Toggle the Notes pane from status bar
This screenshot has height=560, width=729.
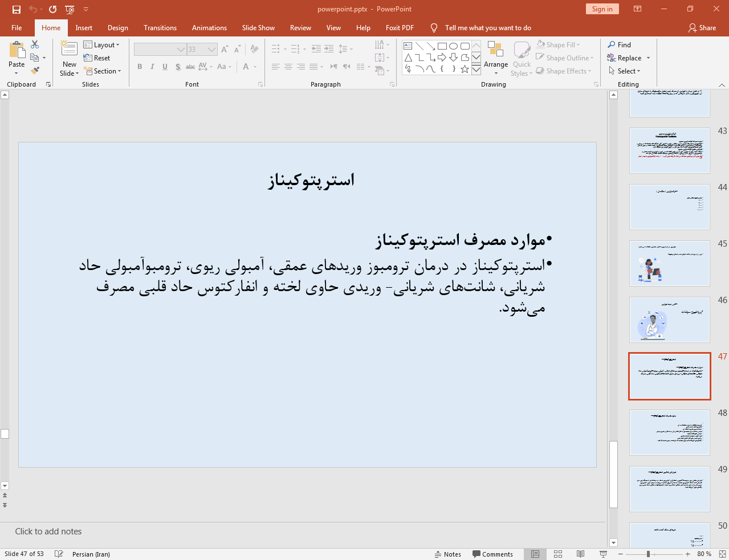pyautogui.click(x=448, y=554)
